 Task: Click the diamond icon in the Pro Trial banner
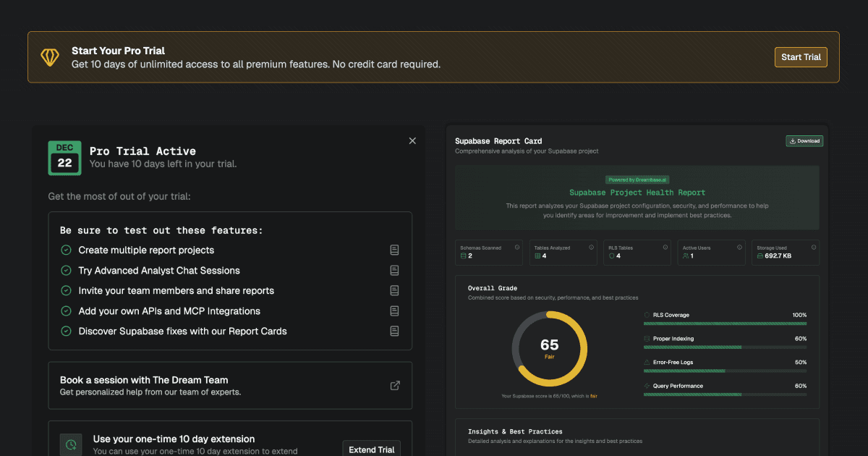point(50,57)
